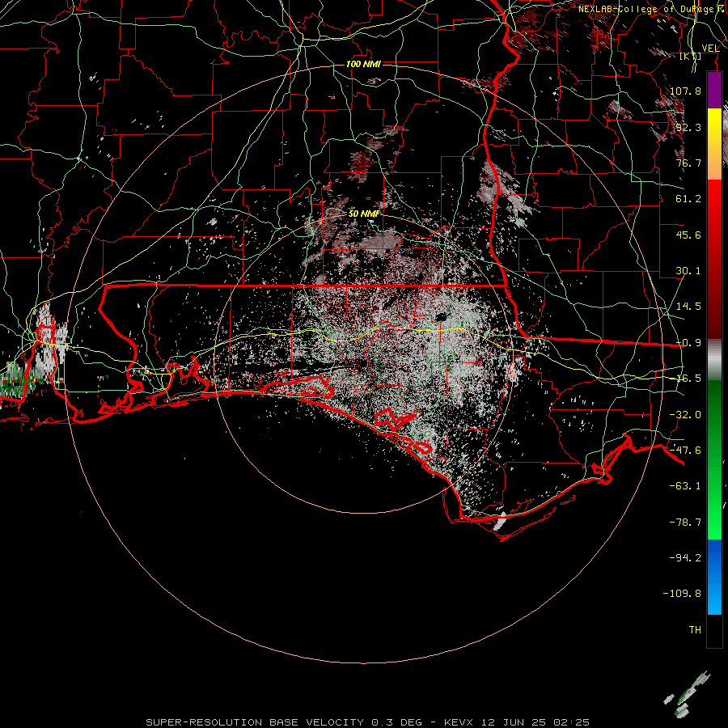Viewport: 728px width, 728px height.
Task: Select the -109.8 value on the velocity scale
Action: [x=682, y=594]
